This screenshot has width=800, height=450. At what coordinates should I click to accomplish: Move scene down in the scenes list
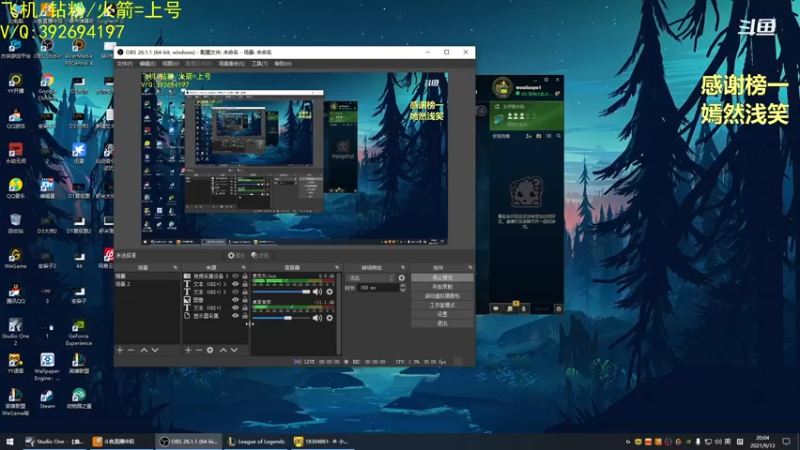[155, 350]
